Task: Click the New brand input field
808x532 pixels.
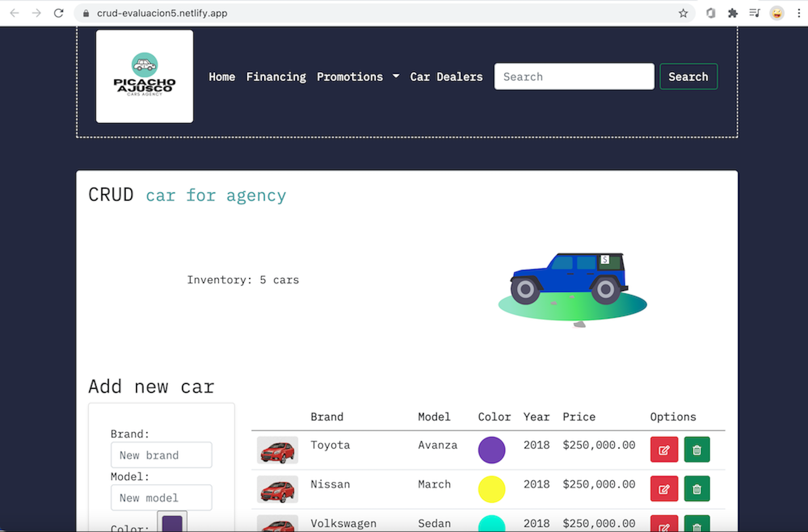Action: point(162,455)
